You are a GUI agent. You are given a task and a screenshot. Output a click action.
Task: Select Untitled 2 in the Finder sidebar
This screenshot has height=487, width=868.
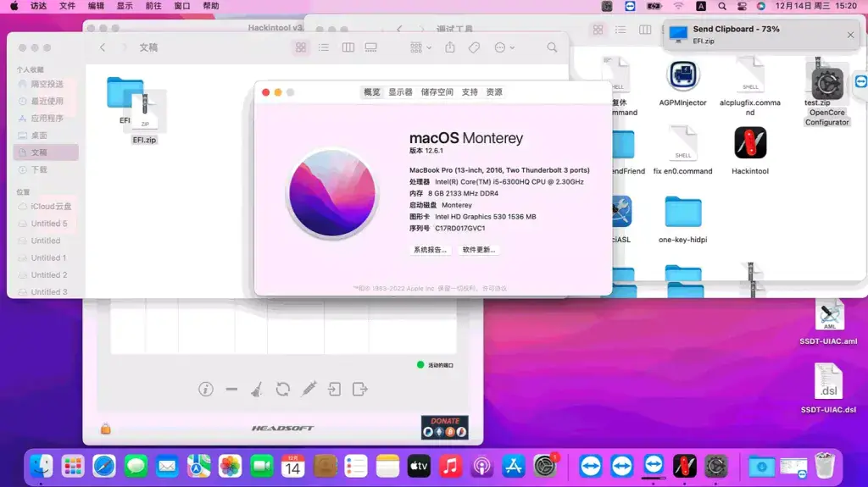(x=47, y=275)
